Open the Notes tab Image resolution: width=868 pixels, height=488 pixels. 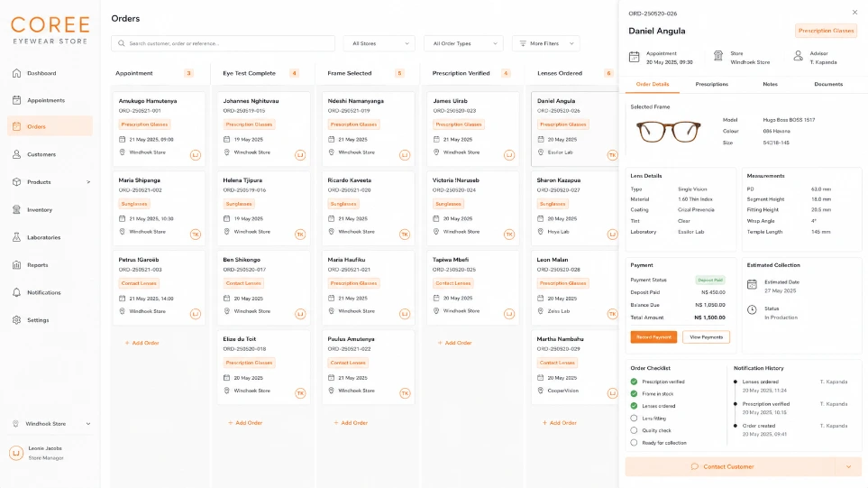770,84
